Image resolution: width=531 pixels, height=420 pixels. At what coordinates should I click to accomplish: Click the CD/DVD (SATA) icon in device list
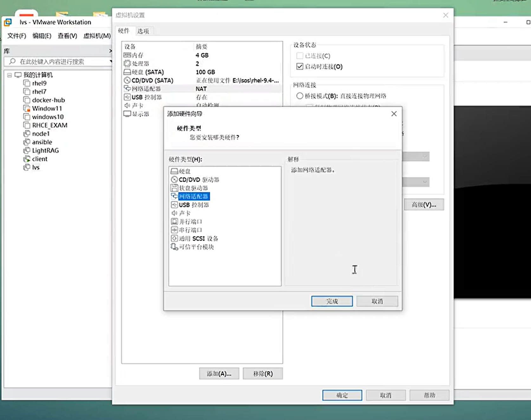click(x=127, y=80)
